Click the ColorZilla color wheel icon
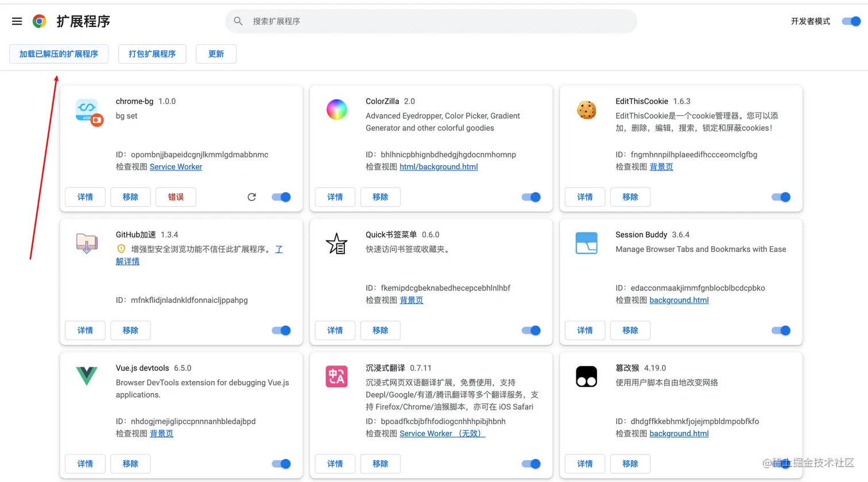This screenshot has width=868, height=482. [x=337, y=110]
